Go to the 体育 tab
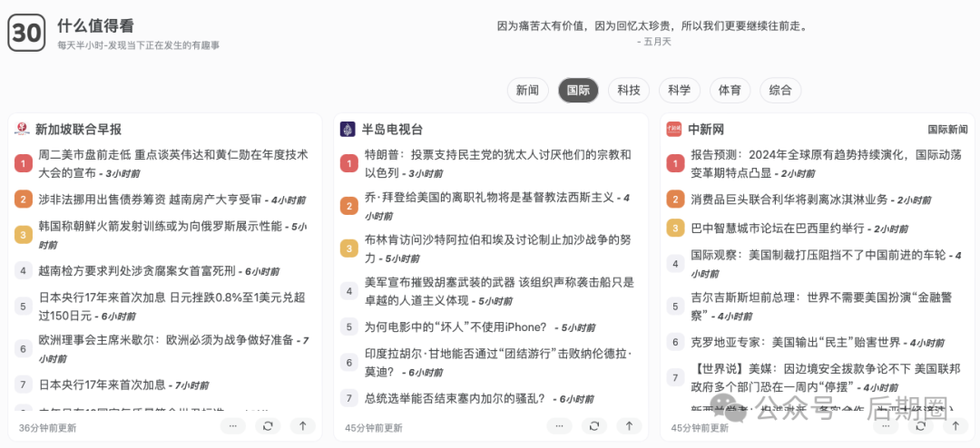The height and width of the screenshot is (448, 980). click(x=729, y=90)
